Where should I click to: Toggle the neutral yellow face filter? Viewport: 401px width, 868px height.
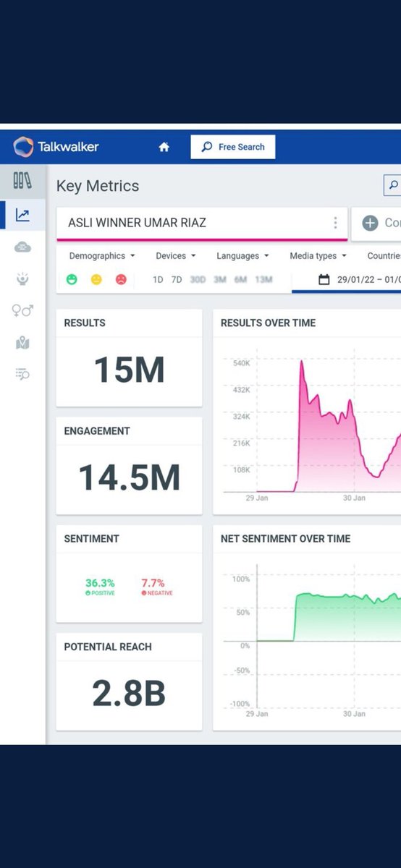point(96,279)
